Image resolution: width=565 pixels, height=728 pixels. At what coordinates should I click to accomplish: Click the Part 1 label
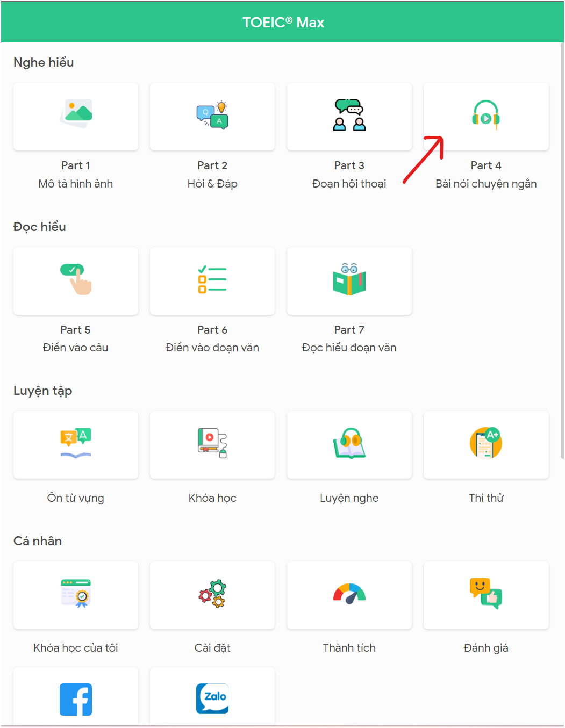tap(76, 165)
